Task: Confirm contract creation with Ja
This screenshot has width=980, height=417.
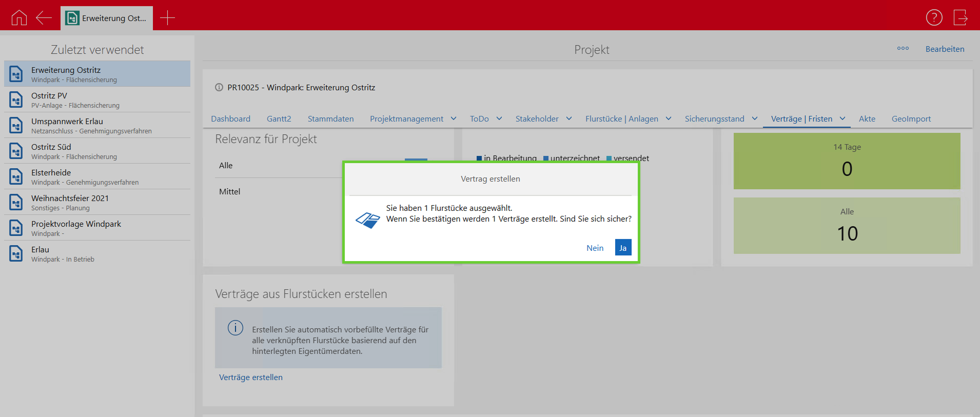Action: (x=623, y=248)
